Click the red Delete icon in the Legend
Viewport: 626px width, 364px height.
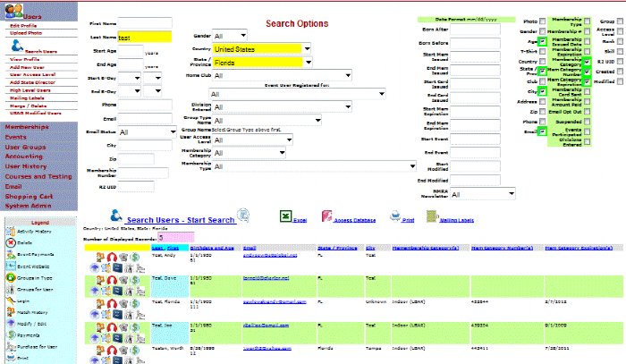tap(11, 242)
